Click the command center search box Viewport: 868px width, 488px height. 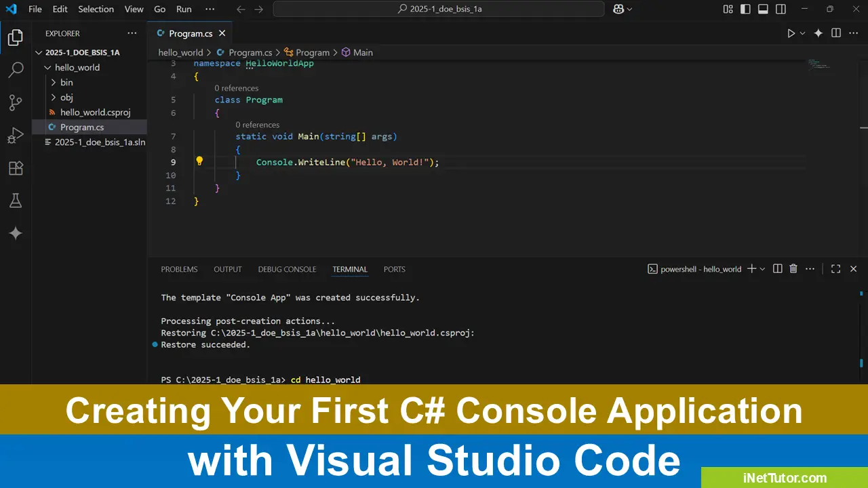(438, 9)
